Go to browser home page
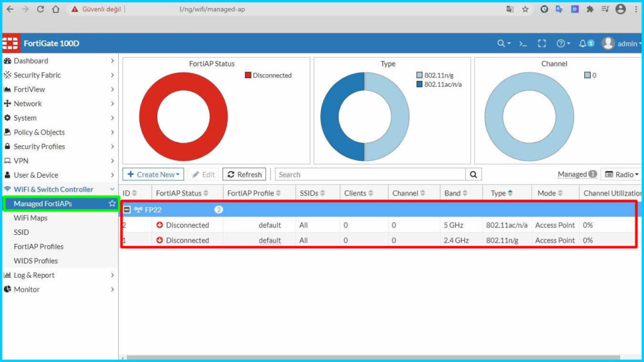The image size is (644, 362). (55, 9)
